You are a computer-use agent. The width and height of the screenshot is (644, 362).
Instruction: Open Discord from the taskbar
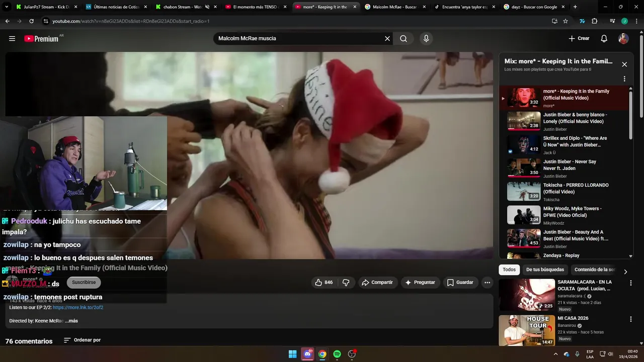[x=307, y=354]
